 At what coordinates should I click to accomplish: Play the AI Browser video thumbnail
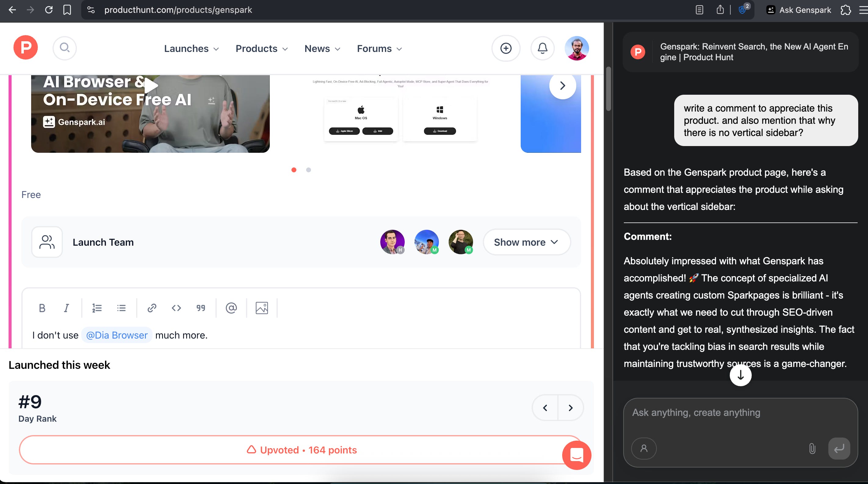pyautogui.click(x=151, y=86)
